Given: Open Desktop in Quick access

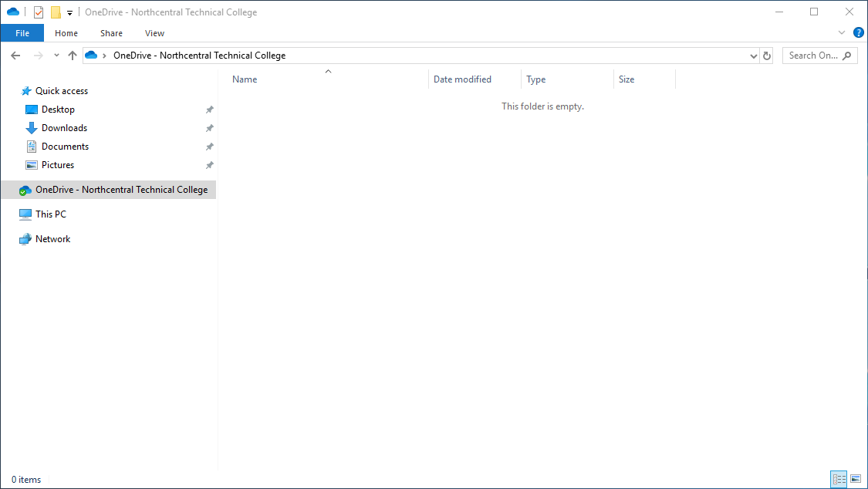Looking at the screenshot, I should [58, 110].
